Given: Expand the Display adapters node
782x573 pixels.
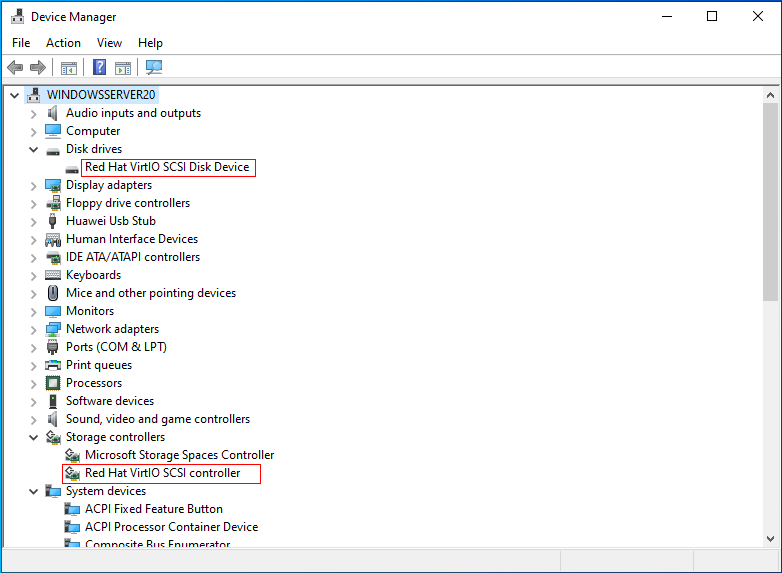Looking at the screenshot, I should pyautogui.click(x=33, y=186).
